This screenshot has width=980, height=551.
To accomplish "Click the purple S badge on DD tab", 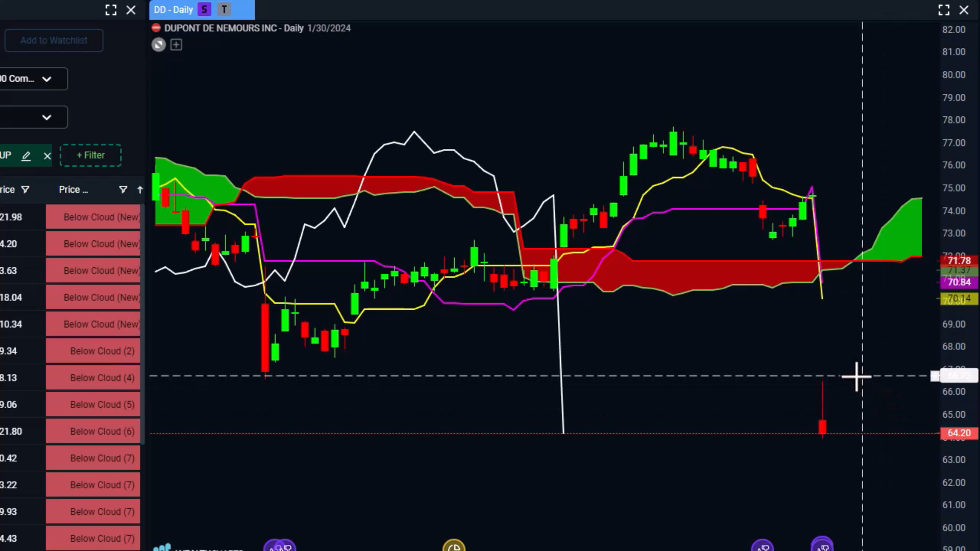I will click(x=204, y=10).
